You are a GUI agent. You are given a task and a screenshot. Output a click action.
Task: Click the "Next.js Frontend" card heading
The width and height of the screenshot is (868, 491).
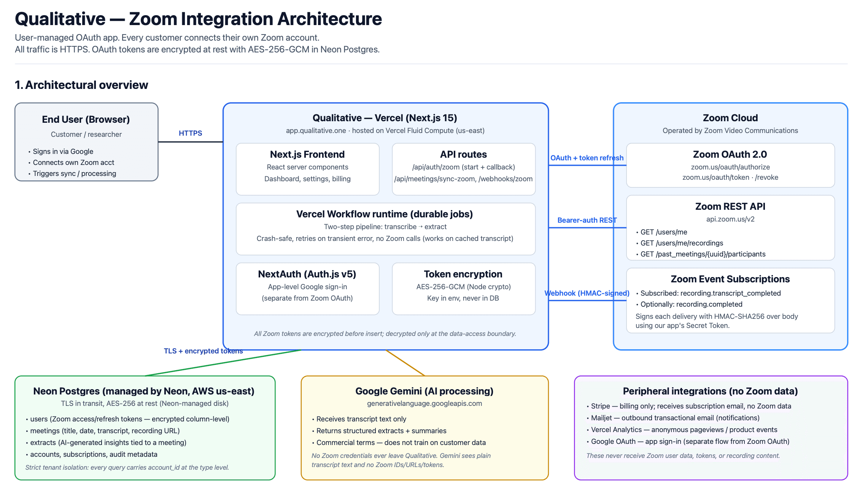click(307, 154)
